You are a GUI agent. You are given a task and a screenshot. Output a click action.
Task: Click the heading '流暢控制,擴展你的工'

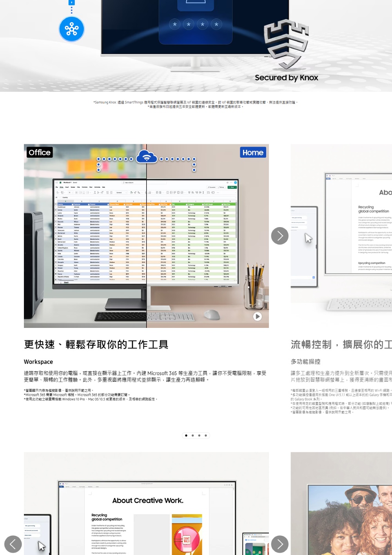[x=341, y=344]
